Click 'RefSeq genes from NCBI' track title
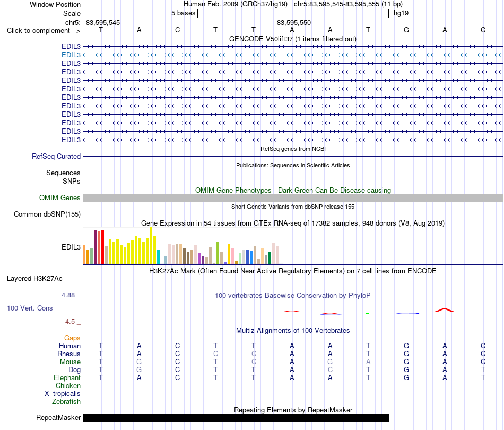504x430 pixels. click(293, 149)
